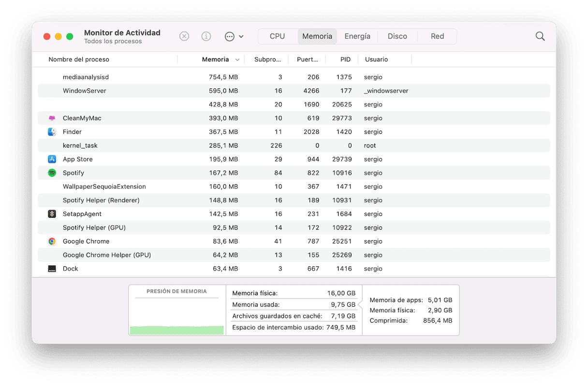Click PID 29773 cell

point(341,118)
